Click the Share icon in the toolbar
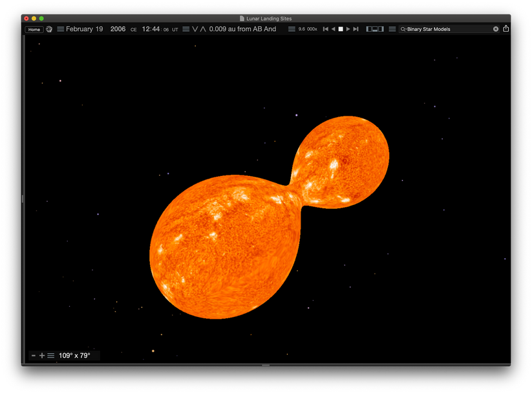This screenshot has width=532, height=394. tap(507, 29)
